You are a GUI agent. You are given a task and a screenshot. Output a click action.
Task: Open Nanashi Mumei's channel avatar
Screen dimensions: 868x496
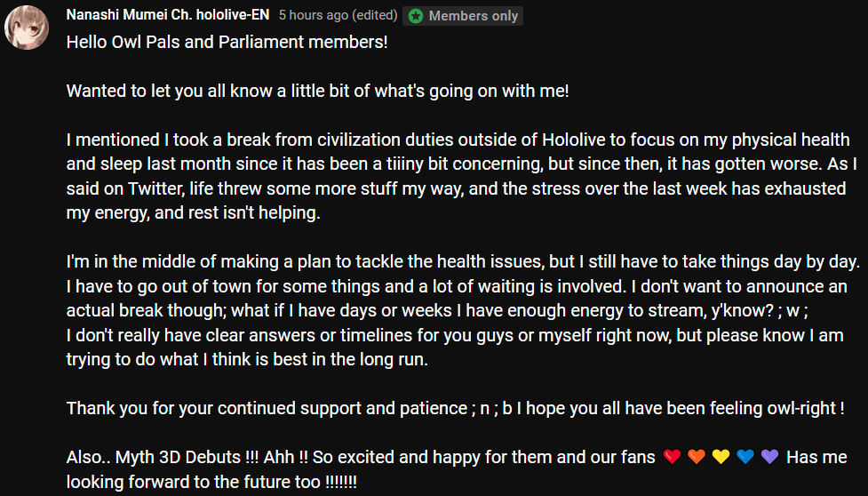point(26,28)
